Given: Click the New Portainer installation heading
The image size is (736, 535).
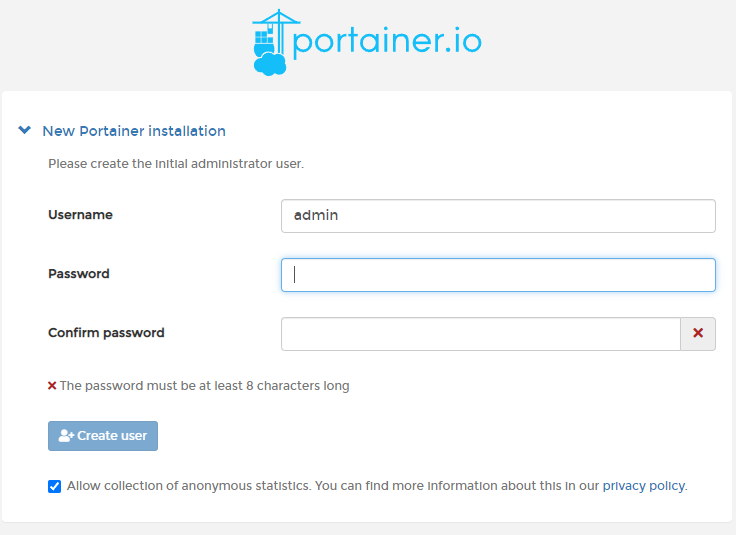Looking at the screenshot, I should coord(133,131).
